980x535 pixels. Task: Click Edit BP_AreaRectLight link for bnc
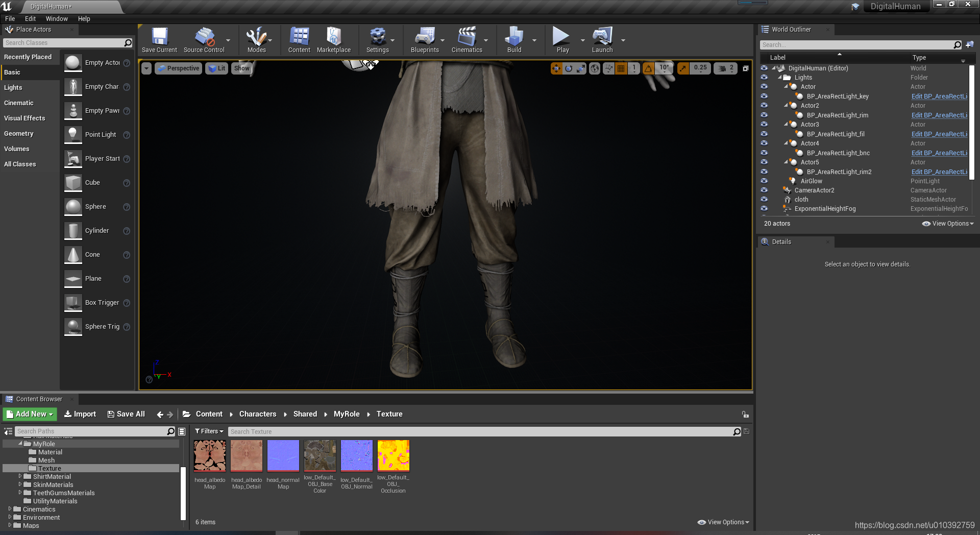(939, 153)
